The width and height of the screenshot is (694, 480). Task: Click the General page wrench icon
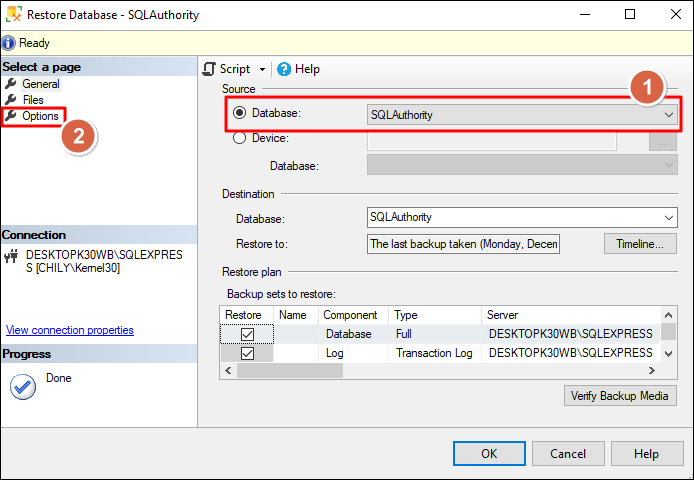[11, 83]
